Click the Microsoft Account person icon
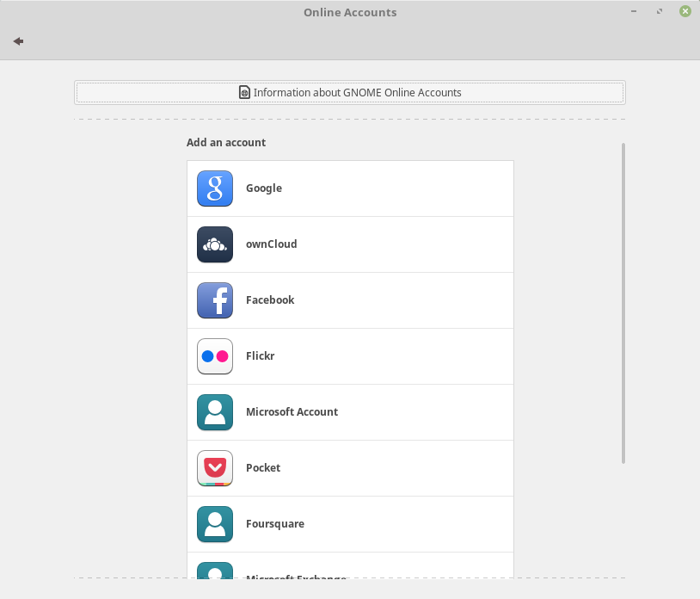 click(x=215, y=412)
